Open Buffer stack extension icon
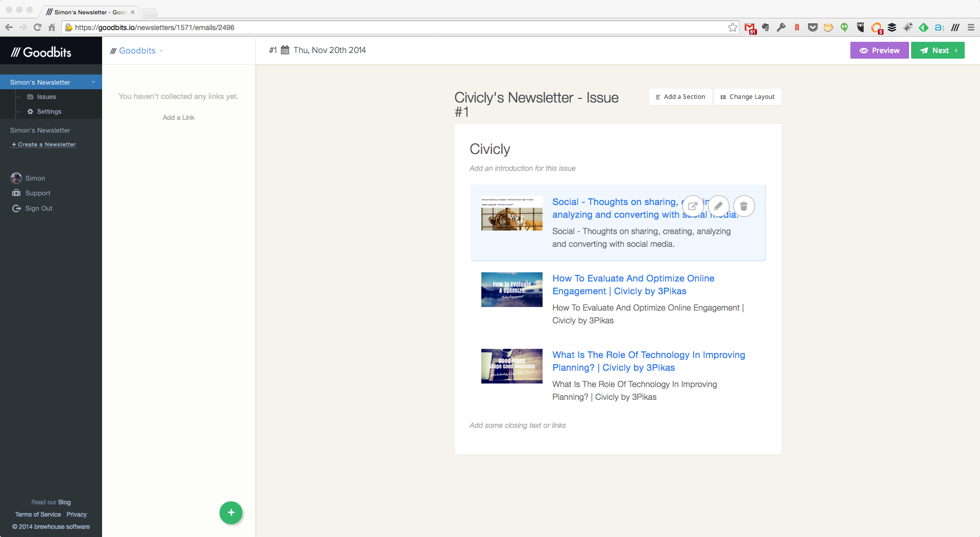Image resolution: width=980 pixels, height=537 pixels. [x=892, y=28]
